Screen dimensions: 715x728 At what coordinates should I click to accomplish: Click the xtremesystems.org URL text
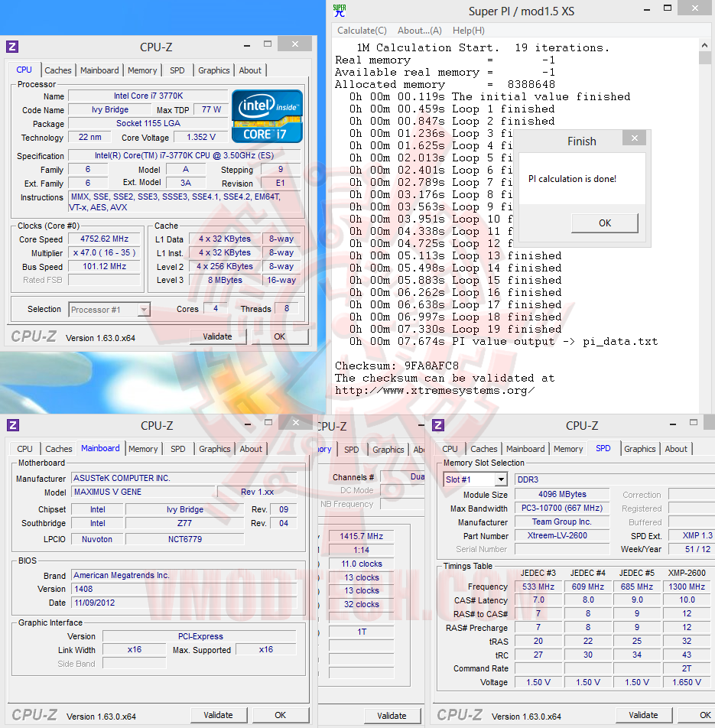click(435, 391)
